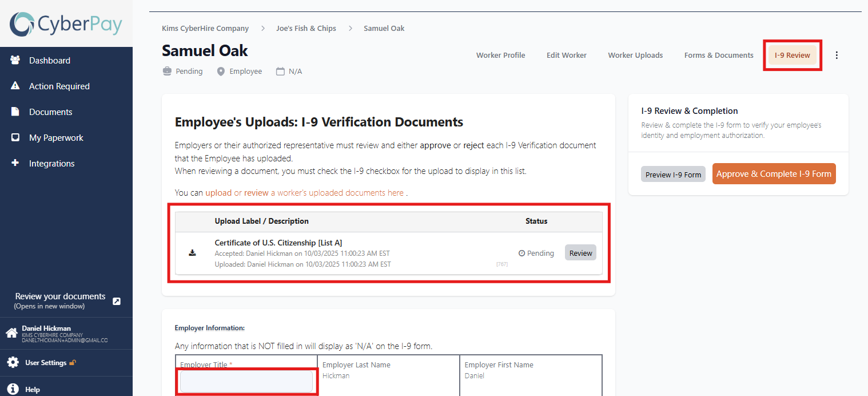Open the Help page
Viewport: 868px width, 396px height.
click(33, 389)
